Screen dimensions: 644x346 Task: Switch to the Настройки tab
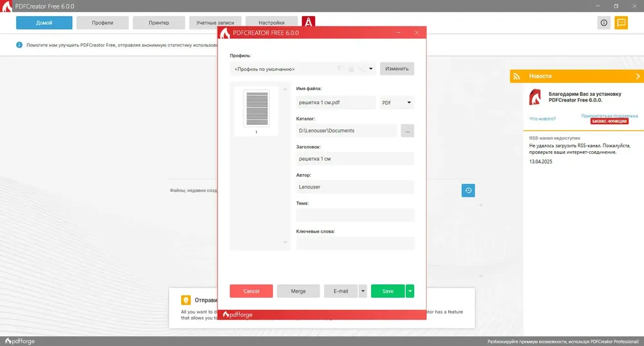272,23
